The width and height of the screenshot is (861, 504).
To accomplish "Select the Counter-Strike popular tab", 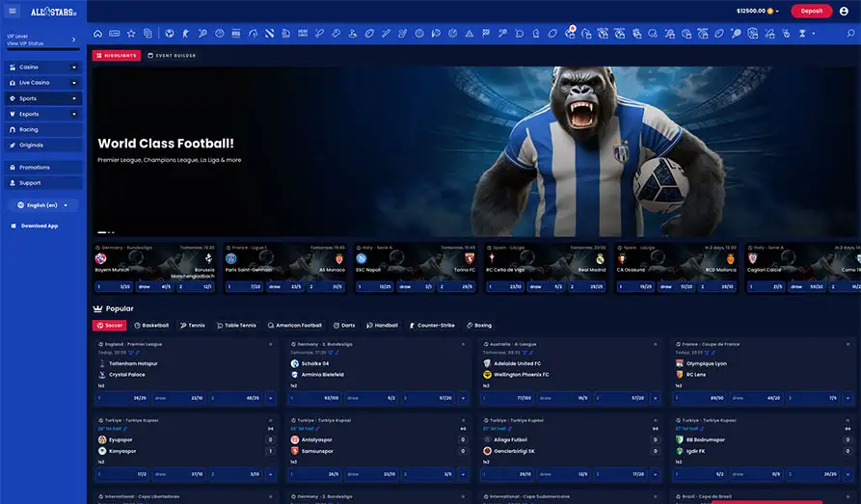I will click(432, 326).
